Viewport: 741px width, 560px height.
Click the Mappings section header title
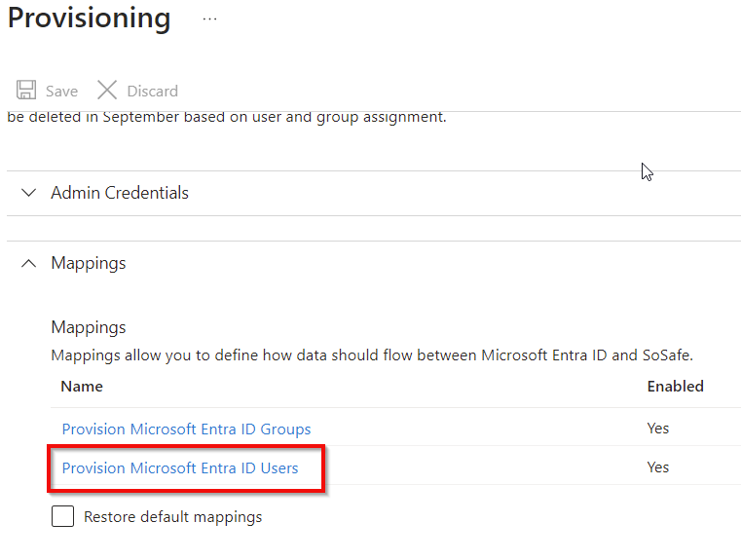(x=89, y=263)
